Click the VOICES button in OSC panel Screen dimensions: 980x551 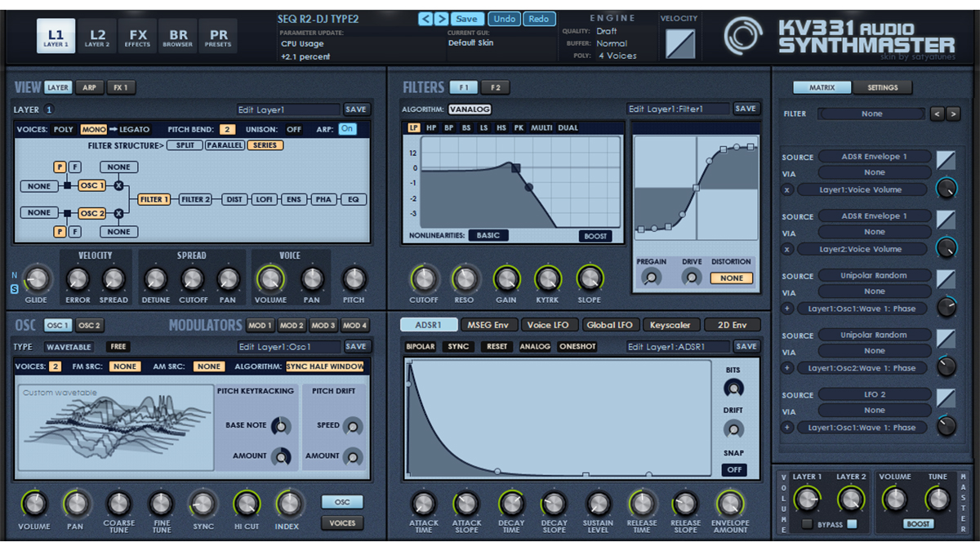(342, 522)
